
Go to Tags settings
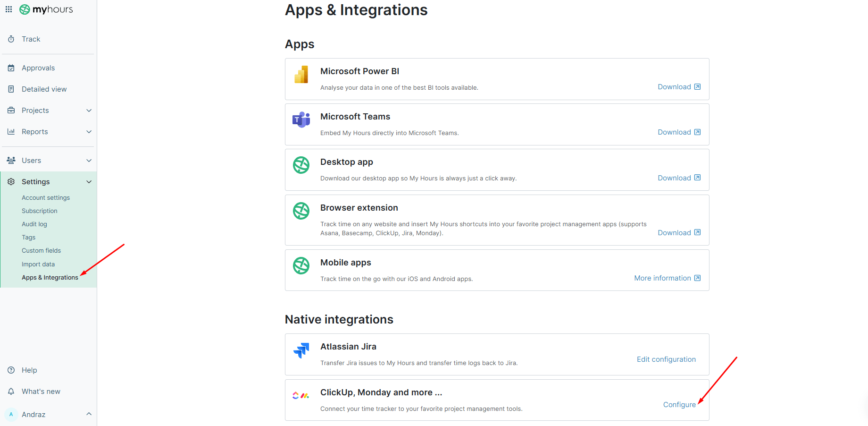point(29,238)
